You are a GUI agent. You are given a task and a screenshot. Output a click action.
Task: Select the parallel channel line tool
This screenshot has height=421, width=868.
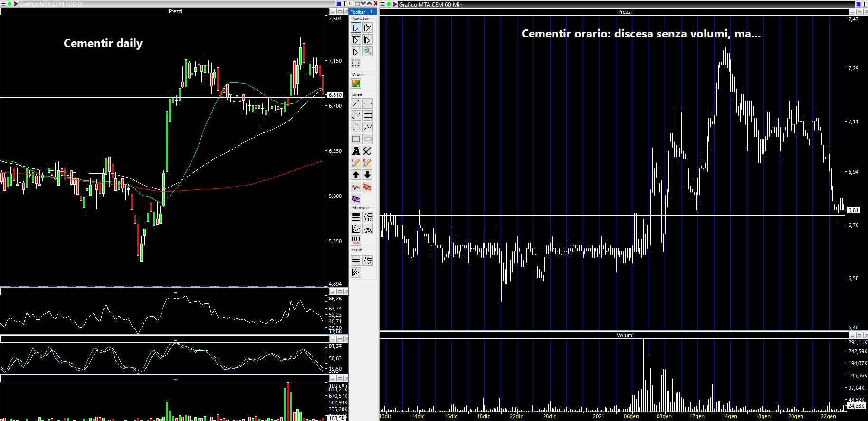tap(356, 115)
